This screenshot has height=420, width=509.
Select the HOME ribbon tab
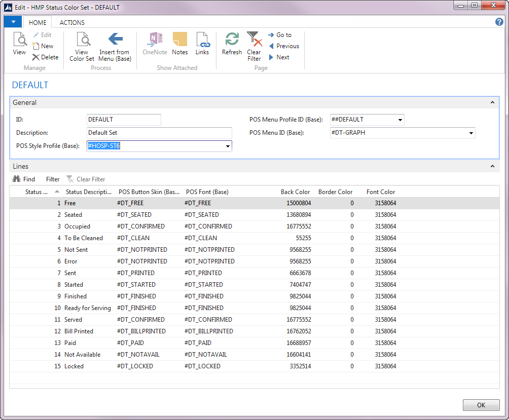click(38, 22)
